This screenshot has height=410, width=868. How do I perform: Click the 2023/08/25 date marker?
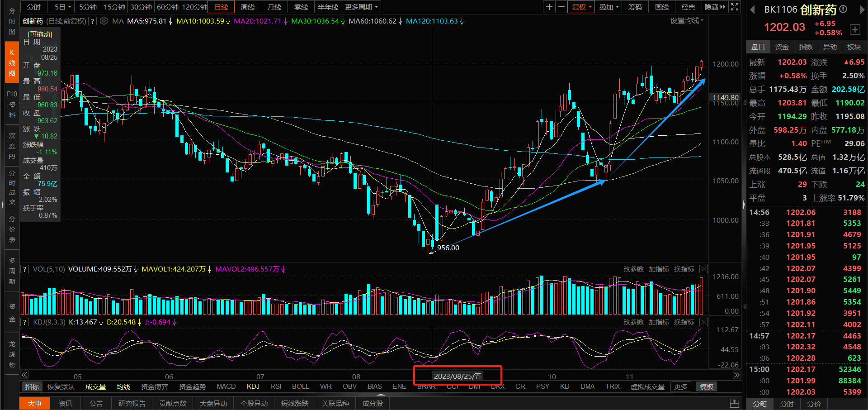pos(458,376)
